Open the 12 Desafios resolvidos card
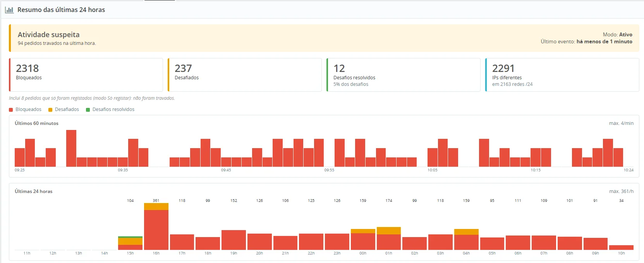 coord(404,75)
